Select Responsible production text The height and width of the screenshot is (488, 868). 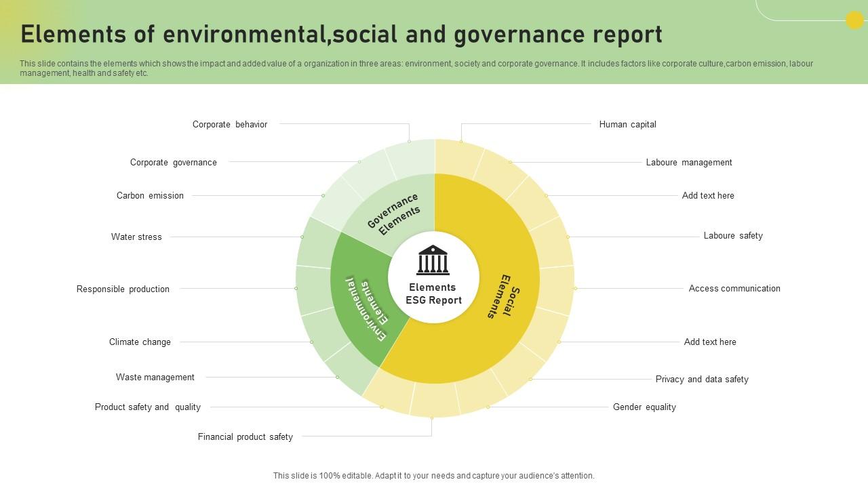click(123, 289)
